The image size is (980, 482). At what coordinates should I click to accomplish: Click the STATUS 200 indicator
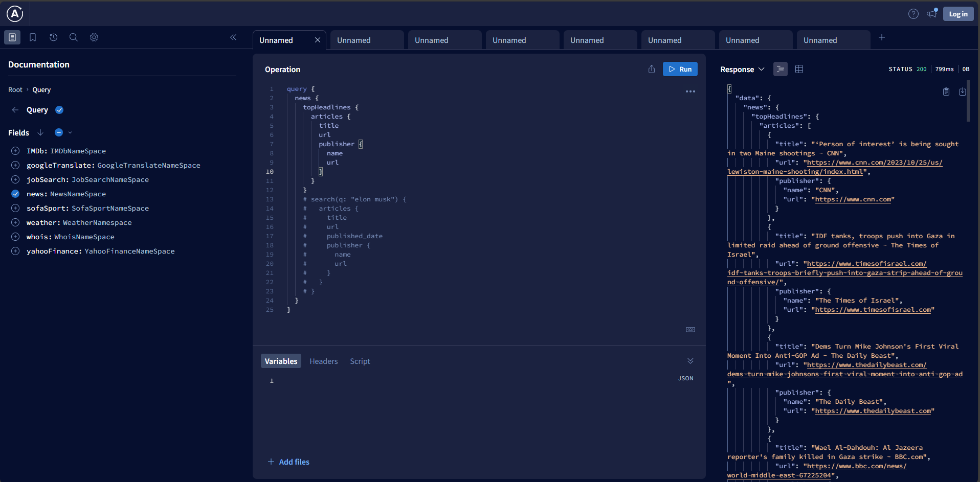click(x=907, y=69)
